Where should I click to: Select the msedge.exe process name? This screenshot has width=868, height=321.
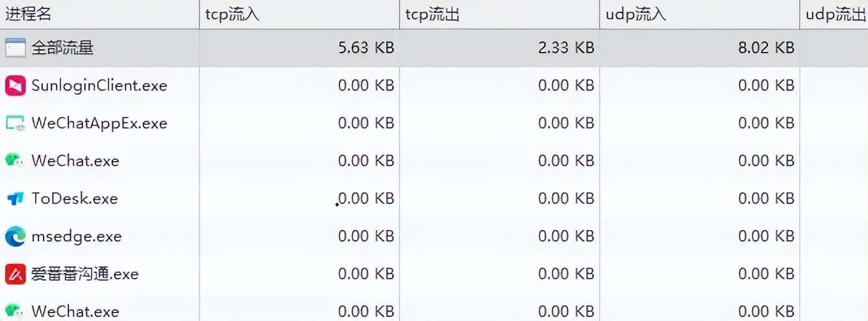(x=77, y=237)
